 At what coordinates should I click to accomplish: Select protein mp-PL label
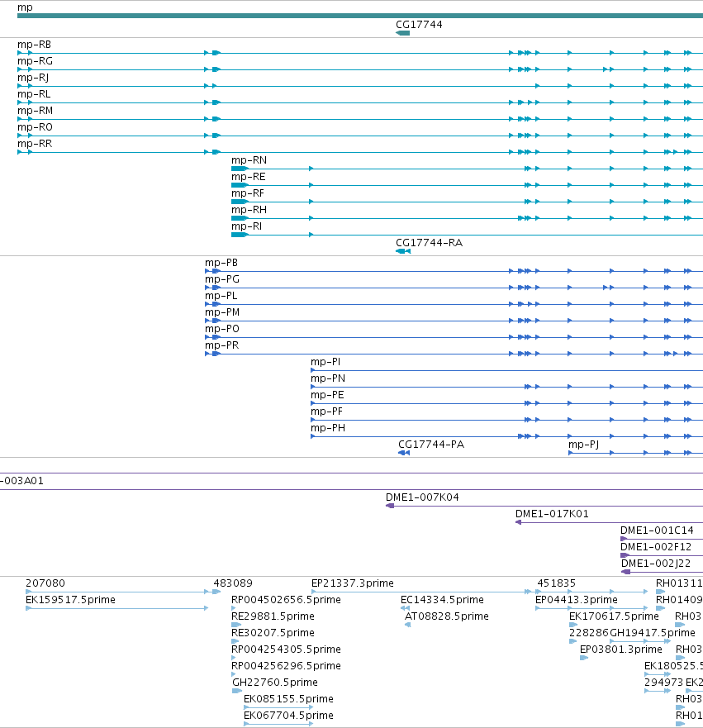tap(221, 296)
